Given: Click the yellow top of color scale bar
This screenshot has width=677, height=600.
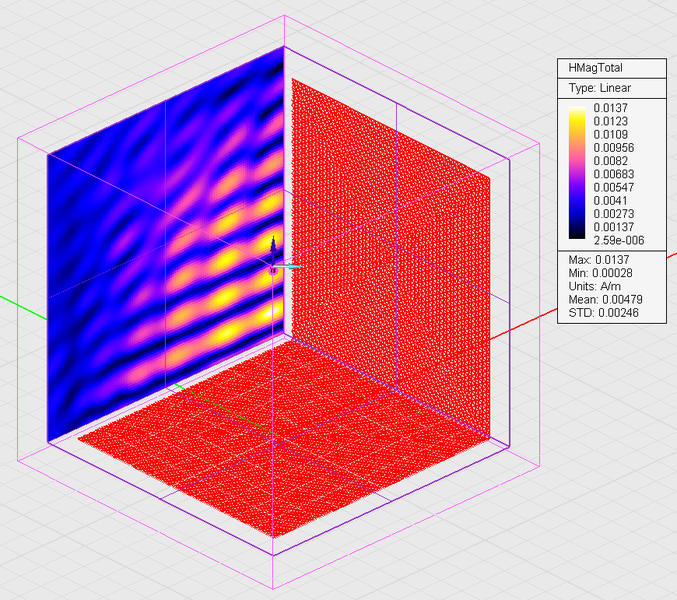Looking at the screenshot, I should click(577, 114).
